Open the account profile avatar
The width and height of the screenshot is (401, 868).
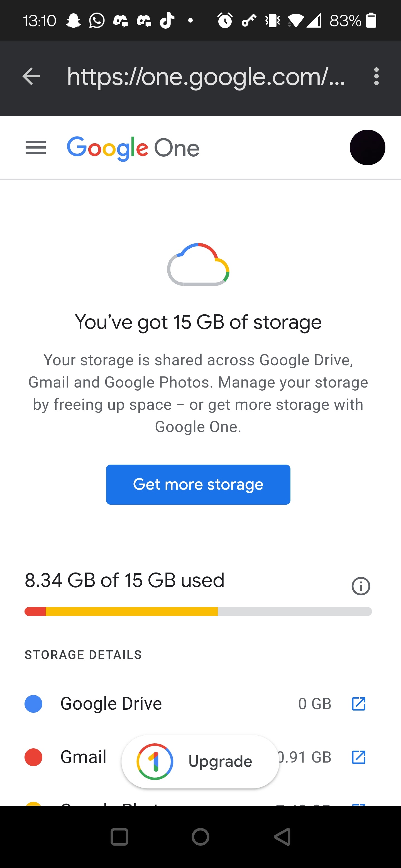click(x=367, y=147)
